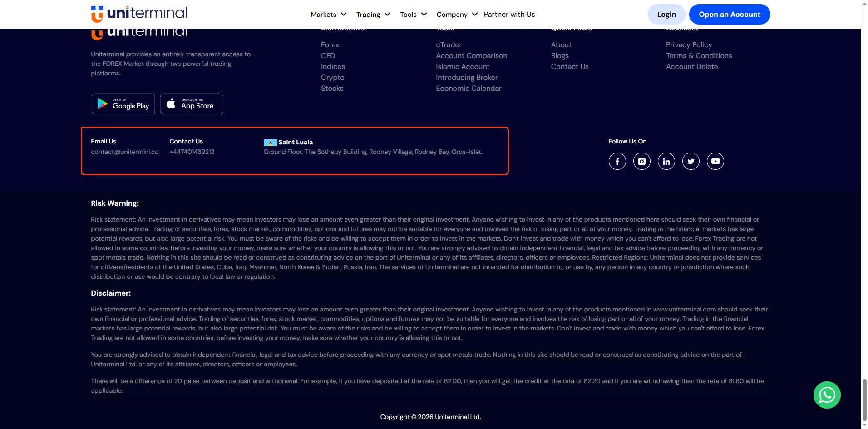The height and width of the screenshot is (429, 868).
Task: Open the Instagram social icon
Action: pos(641,161)
